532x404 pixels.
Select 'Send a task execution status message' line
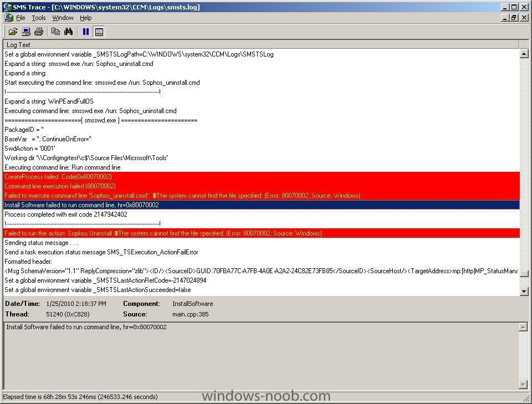pos(261,252)
